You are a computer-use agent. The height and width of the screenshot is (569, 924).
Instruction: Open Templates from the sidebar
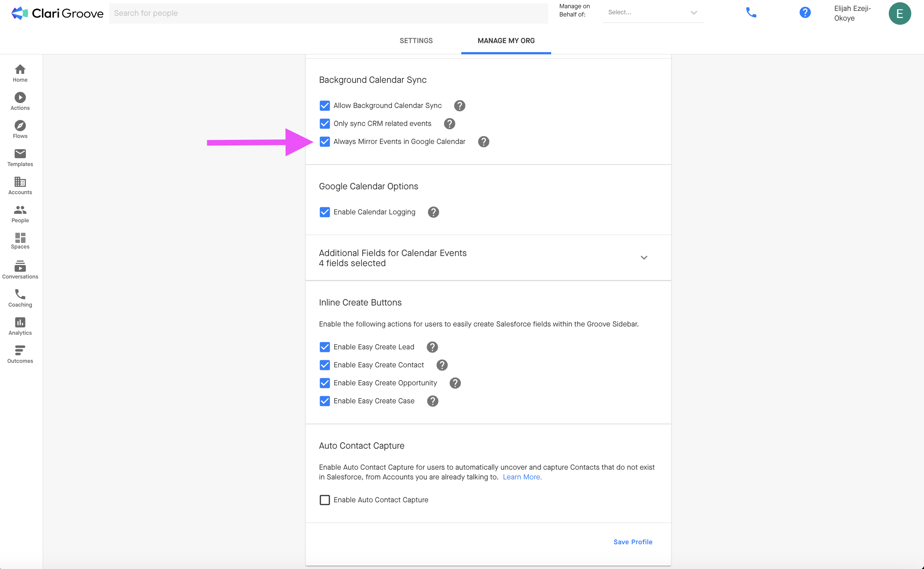[x=20, y=158]
